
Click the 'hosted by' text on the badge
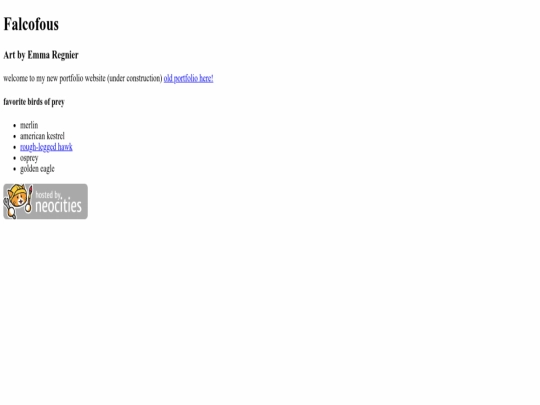pyautogui.click(x=49, y=195)
